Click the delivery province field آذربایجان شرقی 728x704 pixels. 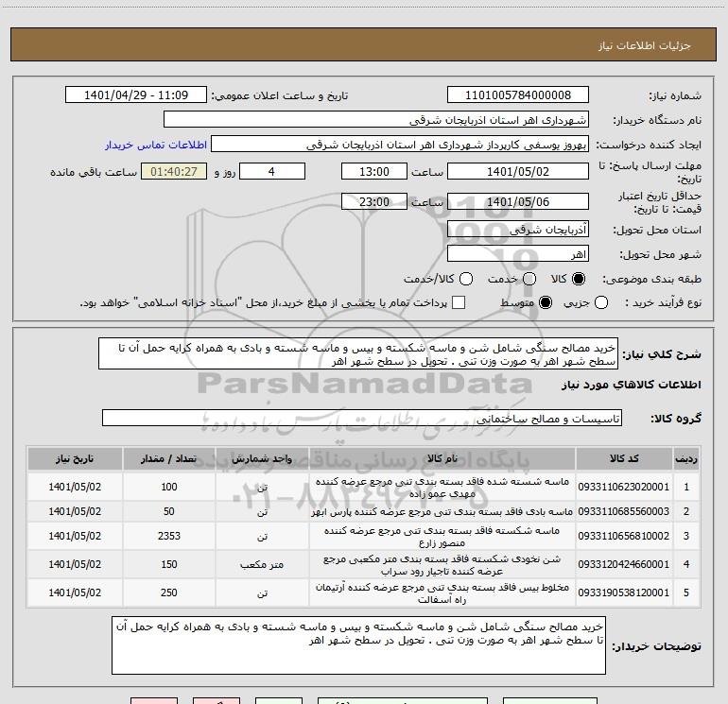(x=518, y=230)
